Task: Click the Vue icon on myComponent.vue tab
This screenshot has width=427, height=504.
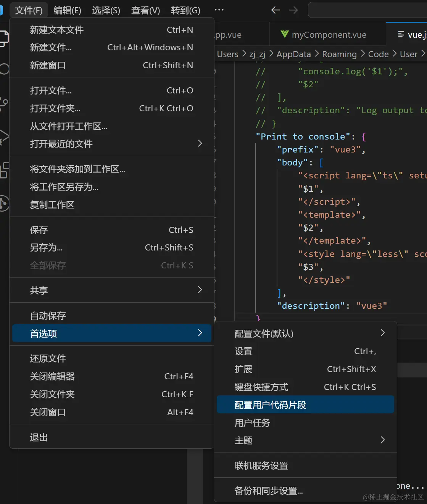Action: point(285,34)
